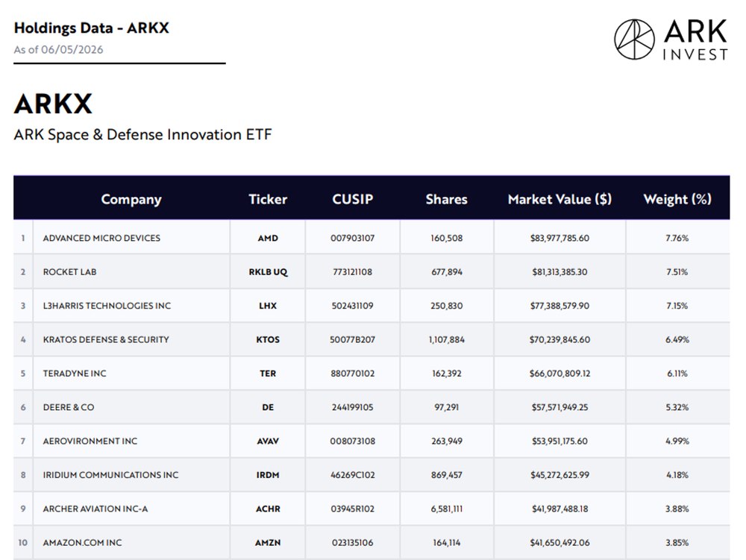Click the ARK Invest logo
746x560 pixels.
pyautogui.click(x=671, y=40)
